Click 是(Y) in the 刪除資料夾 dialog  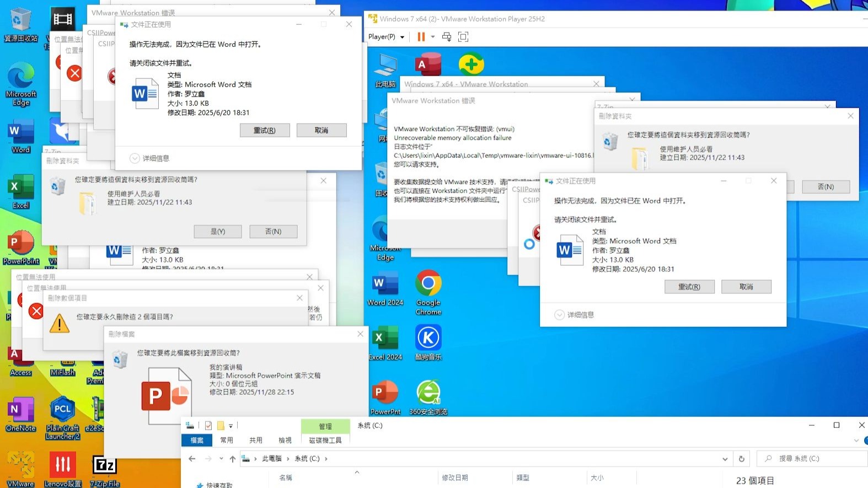[218, 232]
